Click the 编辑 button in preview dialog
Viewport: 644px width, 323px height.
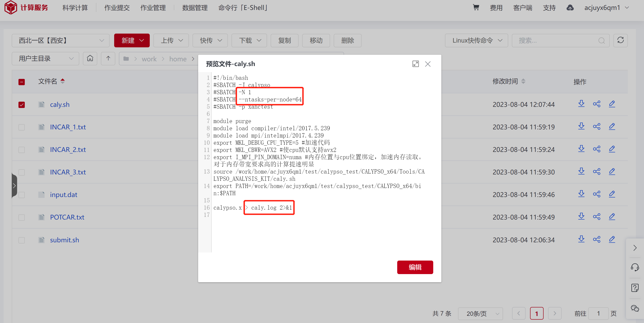[415, 267]
